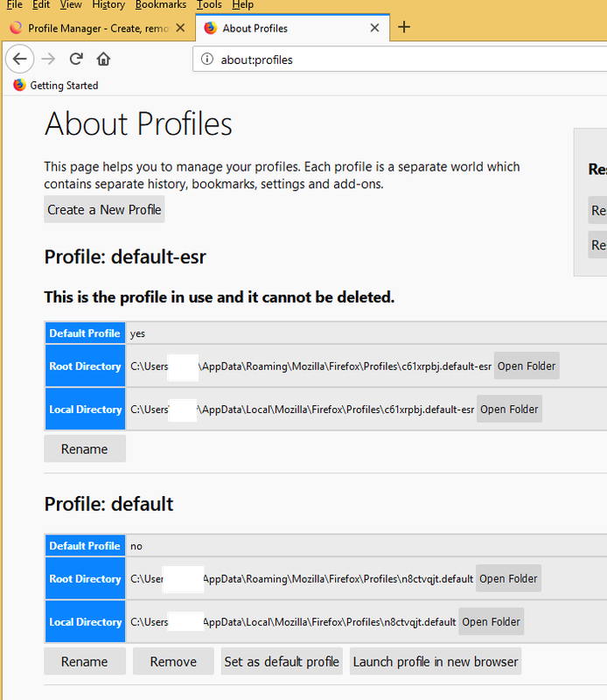The width and height of the screenshot is (607, 700).
Task: Open the Edit menu
Action: click(x=41, y=5)
